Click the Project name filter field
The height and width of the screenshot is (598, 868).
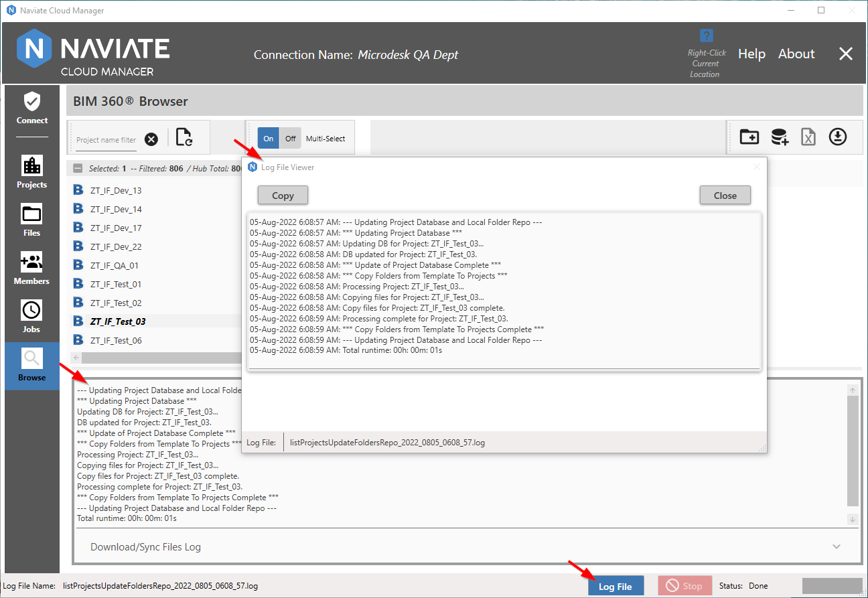pyautogui.click(x=106, y=140)
